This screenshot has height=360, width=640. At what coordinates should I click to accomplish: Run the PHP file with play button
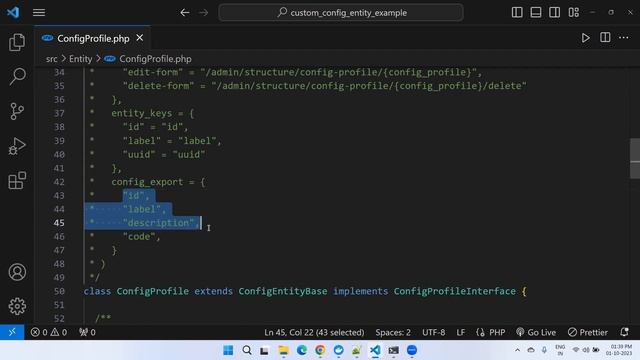click(585, 38)
